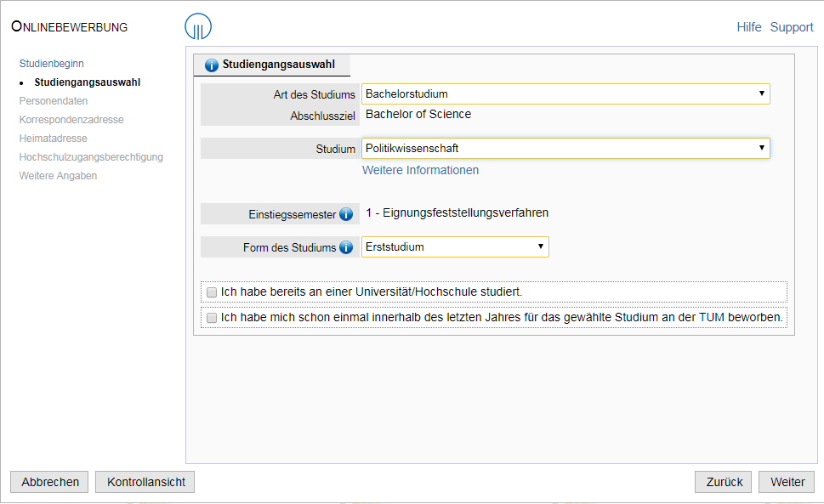This screenshot has height=504, width=824.
Task: Click the 'Art des Studiums' label
Action: click(x=315, y=95)
